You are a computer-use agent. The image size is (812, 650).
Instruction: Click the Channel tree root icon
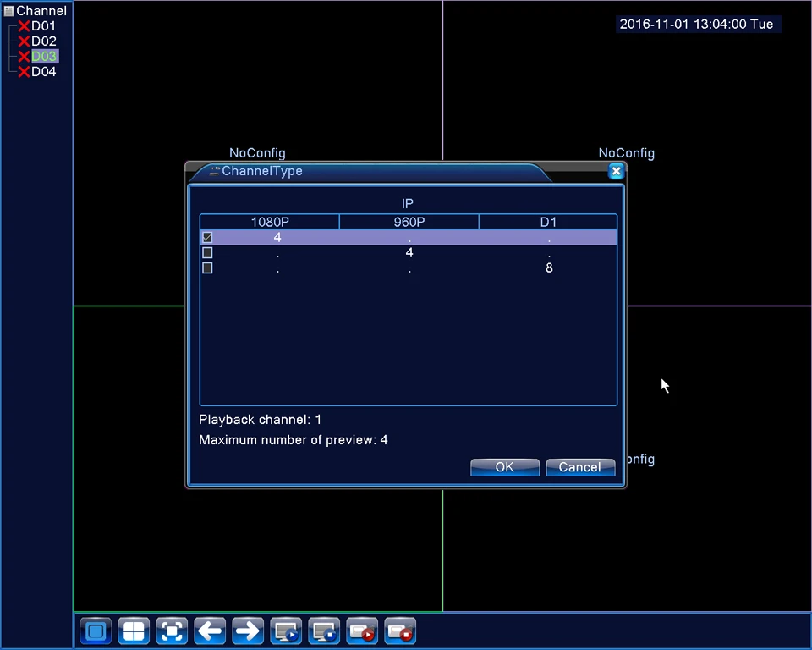click(8, 11)
